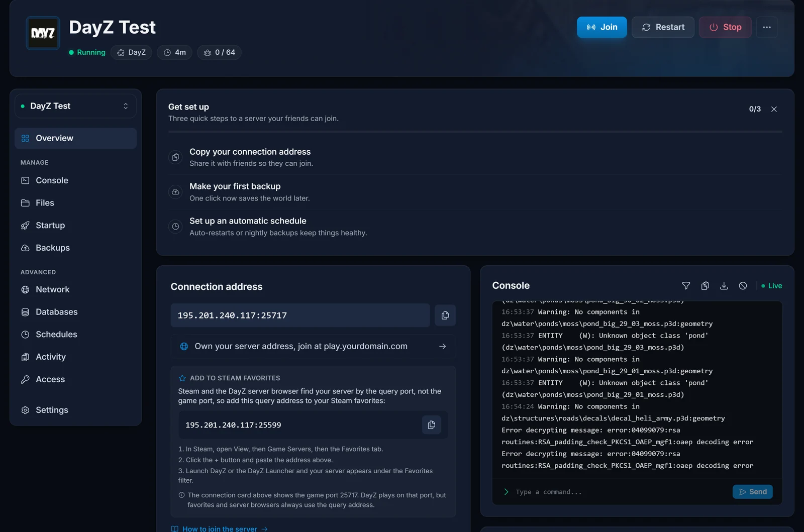
Task: Open Backups from the sidebar
Action: [75, 248]
